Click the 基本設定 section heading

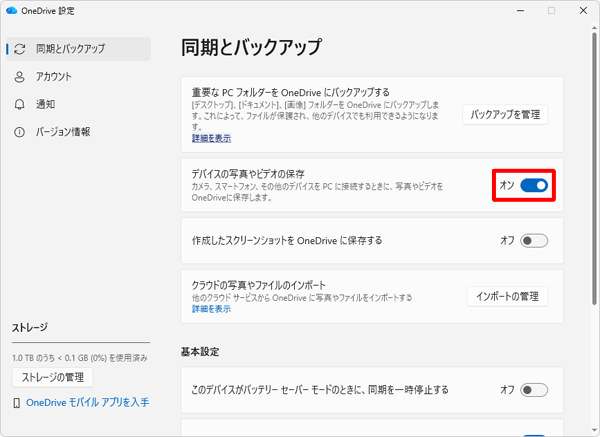[x=200, y=352]
